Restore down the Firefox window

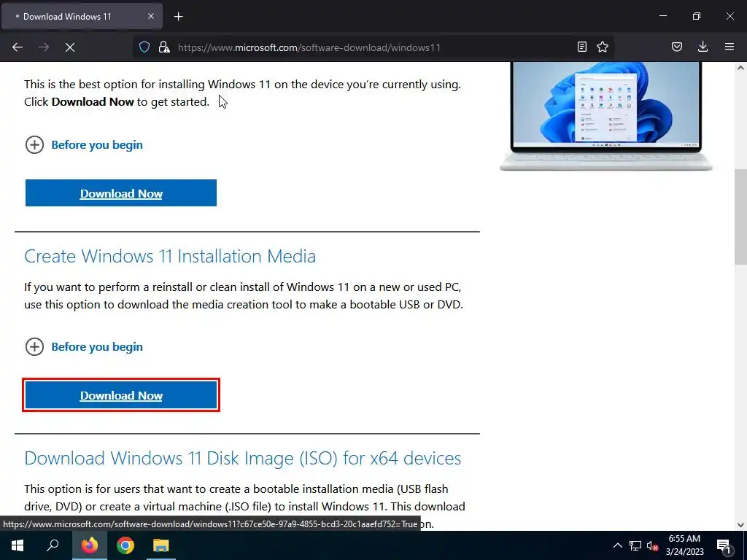[697, 16]
